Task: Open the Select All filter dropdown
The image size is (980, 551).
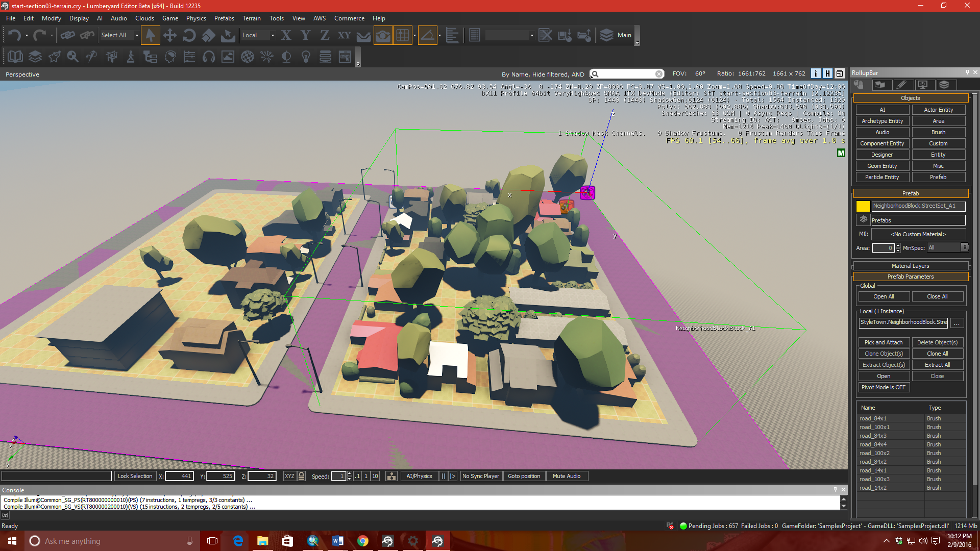Action: click(x=137, y=35)
